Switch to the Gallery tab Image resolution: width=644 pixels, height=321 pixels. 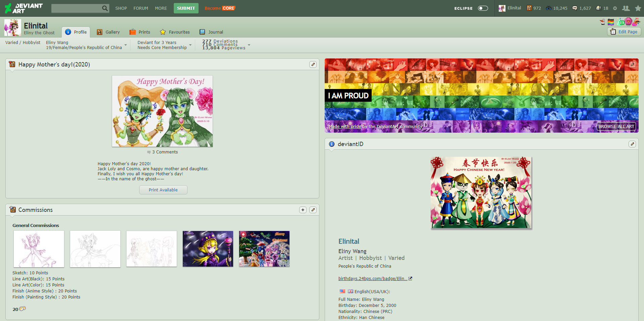(x=108, y=32)
